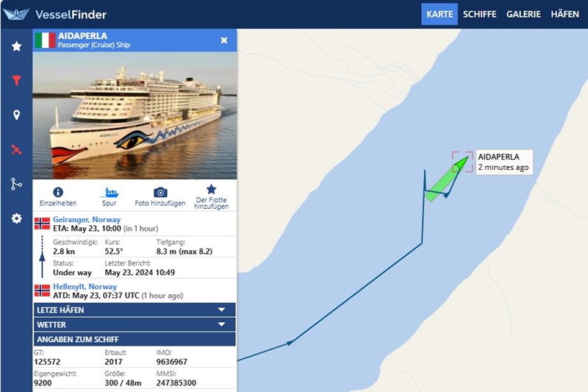Open Hellesylt, Norway port link
Image resolution: width=588 pixels, height=392 pixels.
click(x=85, y=286)
